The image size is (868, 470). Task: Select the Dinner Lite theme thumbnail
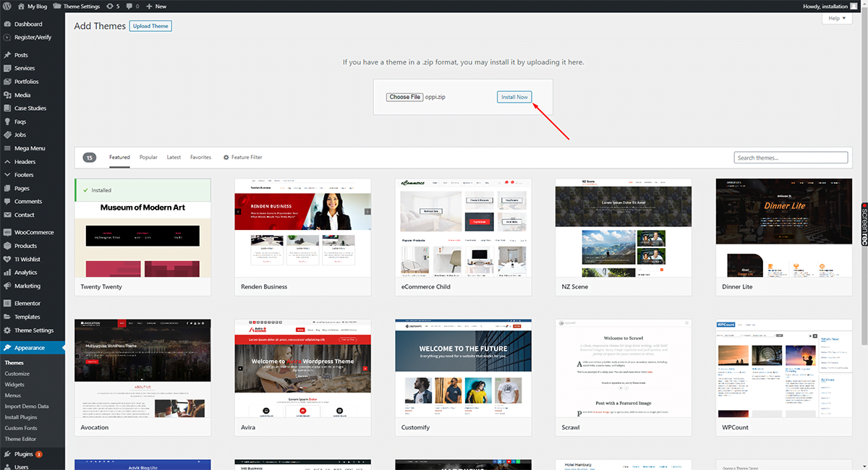tap(783, 228)
